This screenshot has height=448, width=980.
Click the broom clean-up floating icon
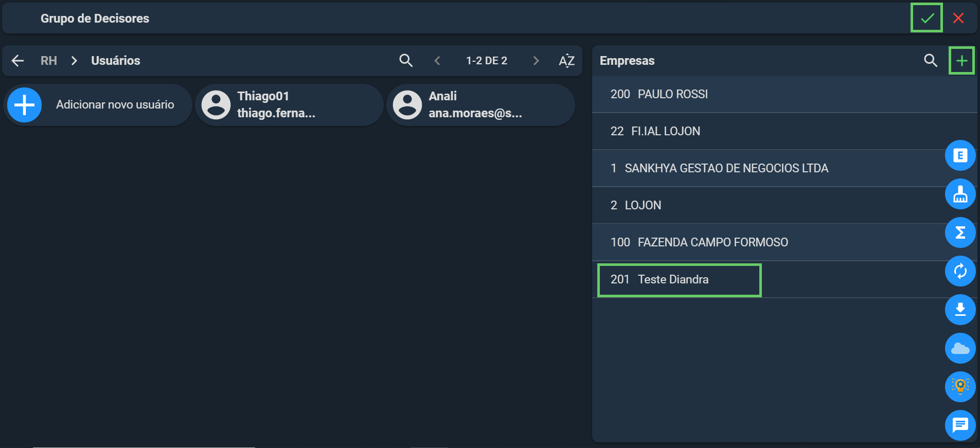pyautogui.click(x=960, y=194)
